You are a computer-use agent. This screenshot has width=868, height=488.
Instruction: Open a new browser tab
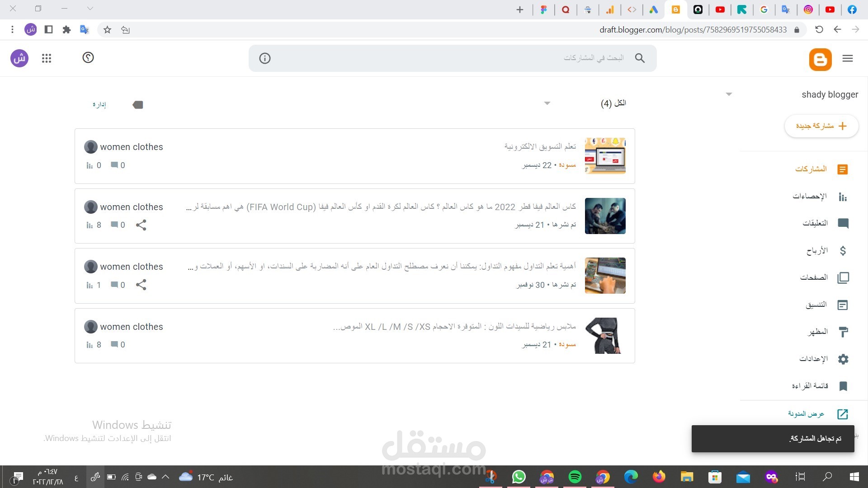(520, 9)
